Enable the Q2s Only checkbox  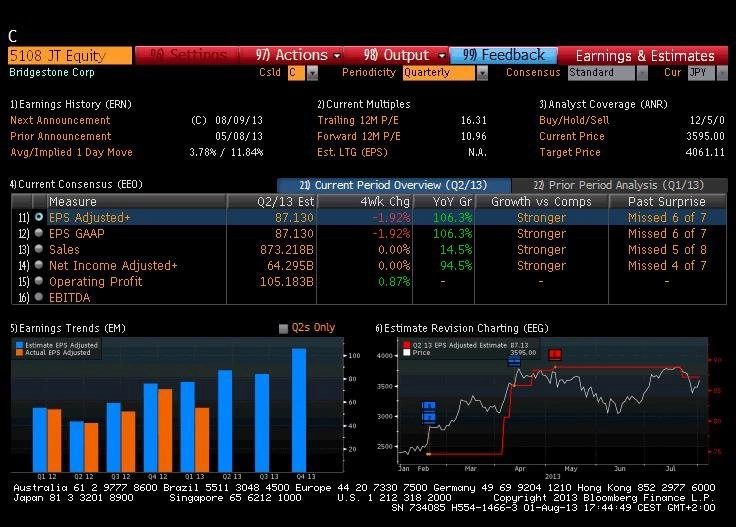pyautogui.click(x=283, y=328)
